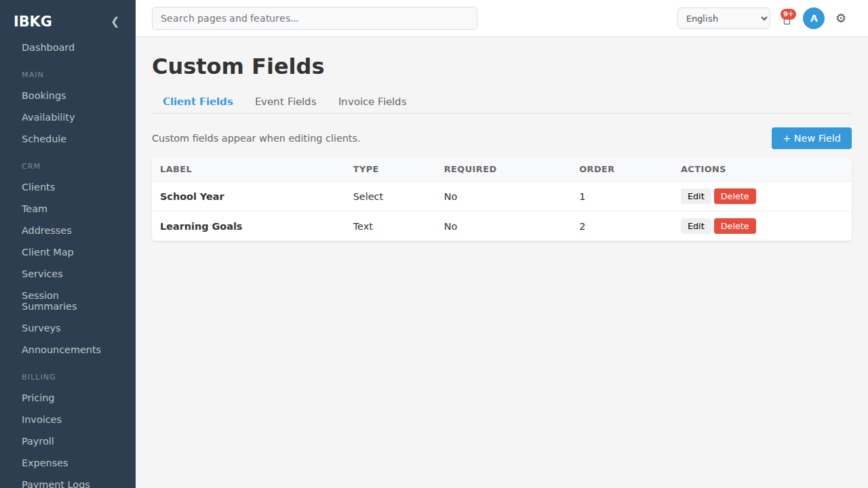This screenshot has width=868, height=488.
Task: Open settings via the gear icon
Action: tap(841, 18)
